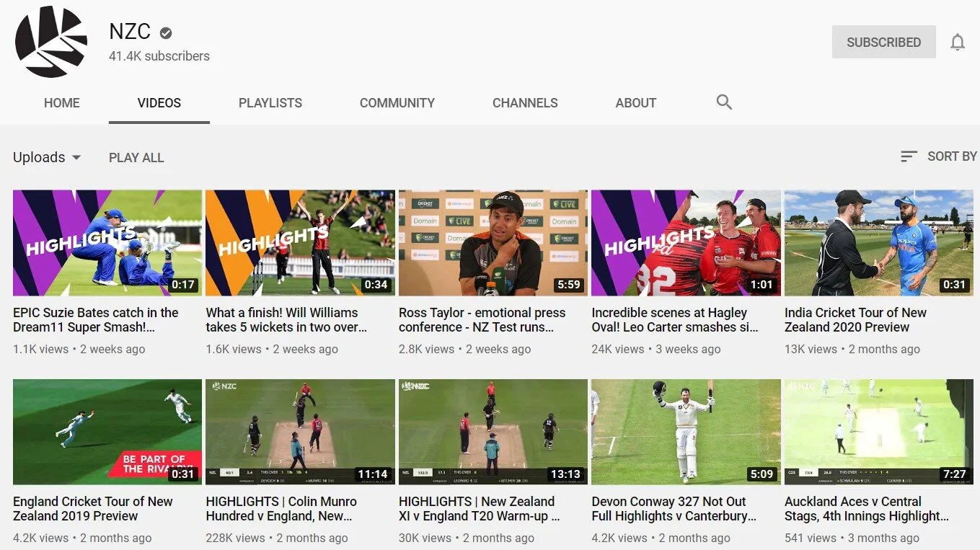Viewport: 980px width, 550px height.
Task: Open the India Tour 2020 Preview thumbnail
Action: [879, 243]
